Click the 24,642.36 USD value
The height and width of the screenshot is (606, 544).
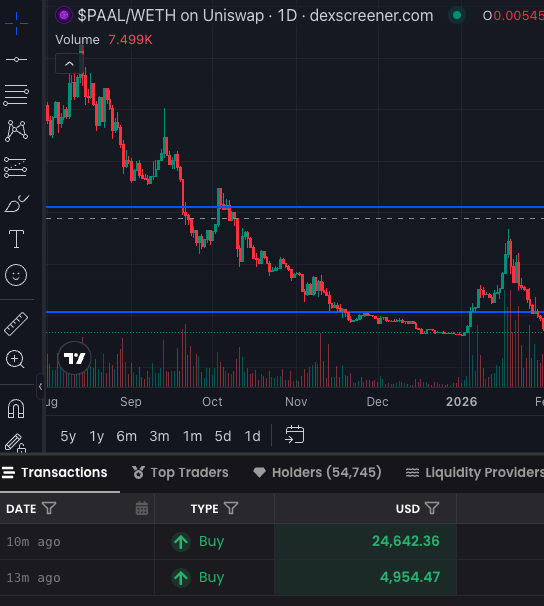(x=406, y=541)
